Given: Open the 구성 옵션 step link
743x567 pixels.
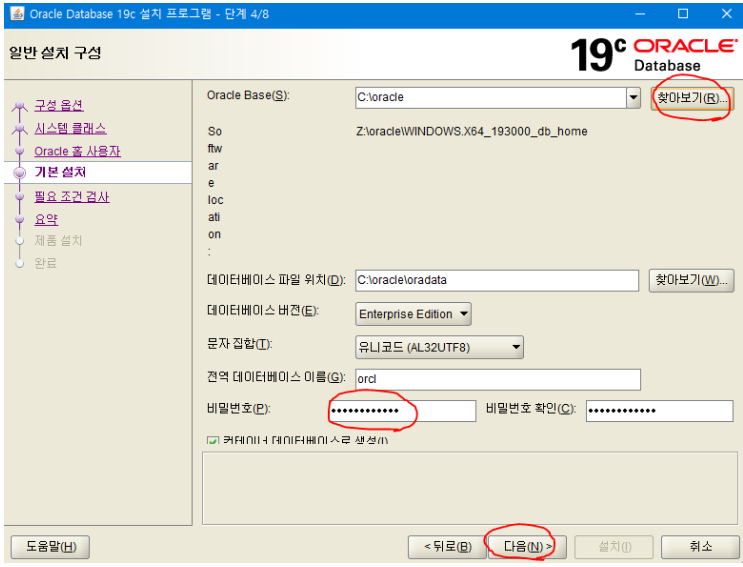Looking at the screenshot, I should [x=59, y=105].
